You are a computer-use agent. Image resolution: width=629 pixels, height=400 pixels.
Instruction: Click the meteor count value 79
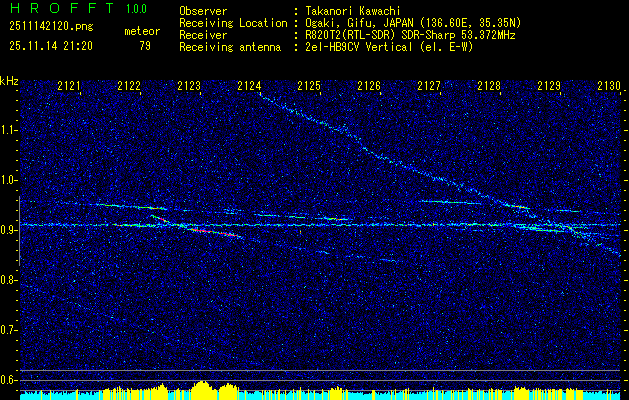[145, 46]
